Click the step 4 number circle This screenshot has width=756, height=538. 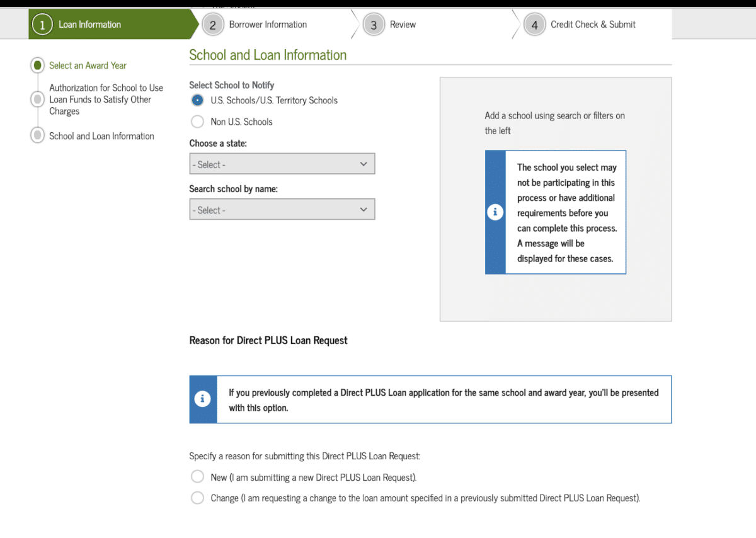point(535,25)
